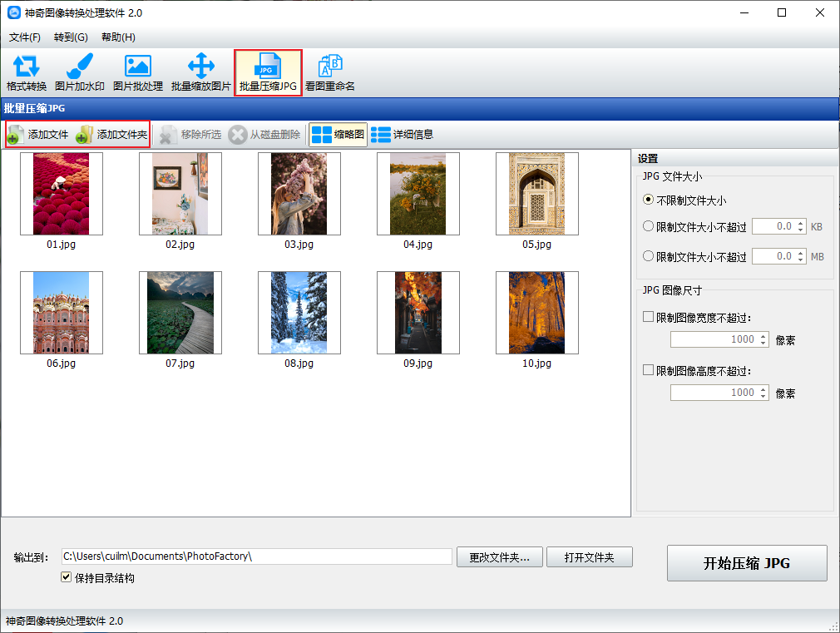Open the 转到(G) menu
Image resolution: width=840 pixels, height=633 pixels.
71,37
